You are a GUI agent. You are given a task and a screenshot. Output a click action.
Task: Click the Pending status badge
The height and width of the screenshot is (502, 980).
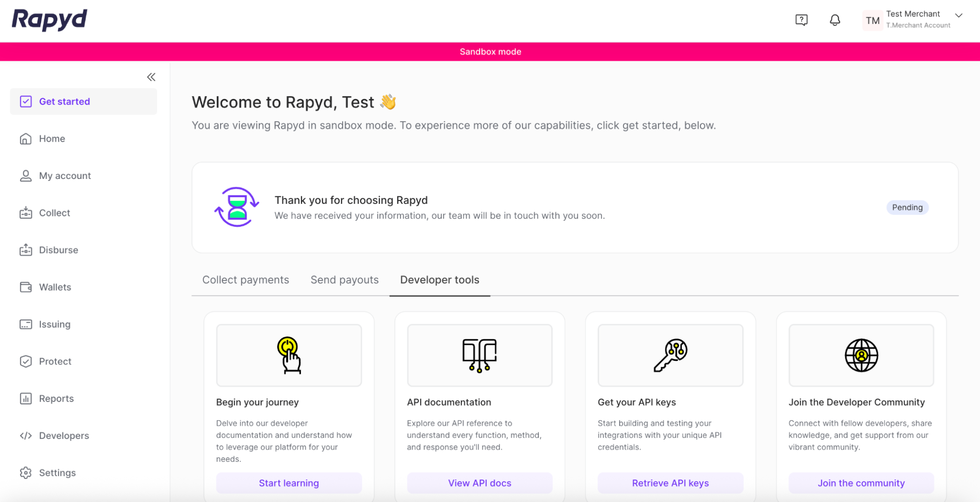(x=907, y=207)
